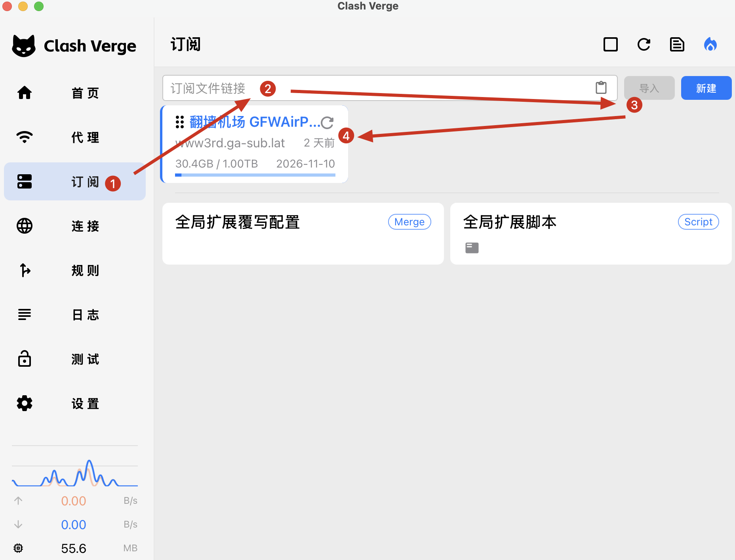Click the Script badge
Image resolution: width=735 pixels, height=560 pixels.
coord(698,222)
